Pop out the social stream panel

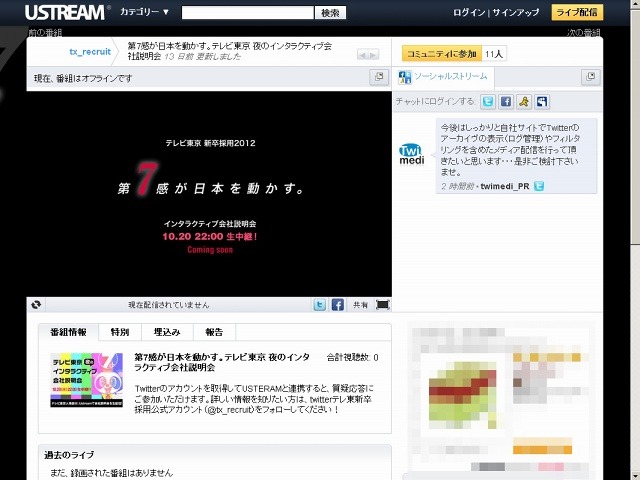coord(590,77)
